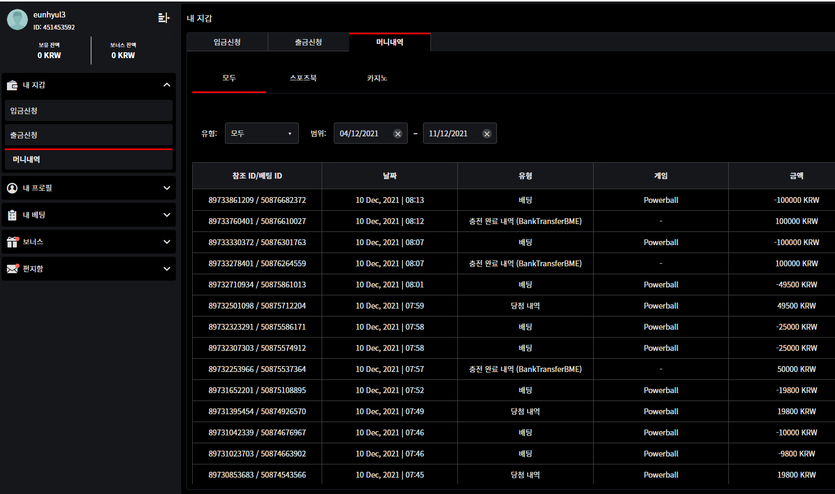Click the clipboard icon in 내 베팅
The image size is (835, 494).
click(x=12, y=215)
